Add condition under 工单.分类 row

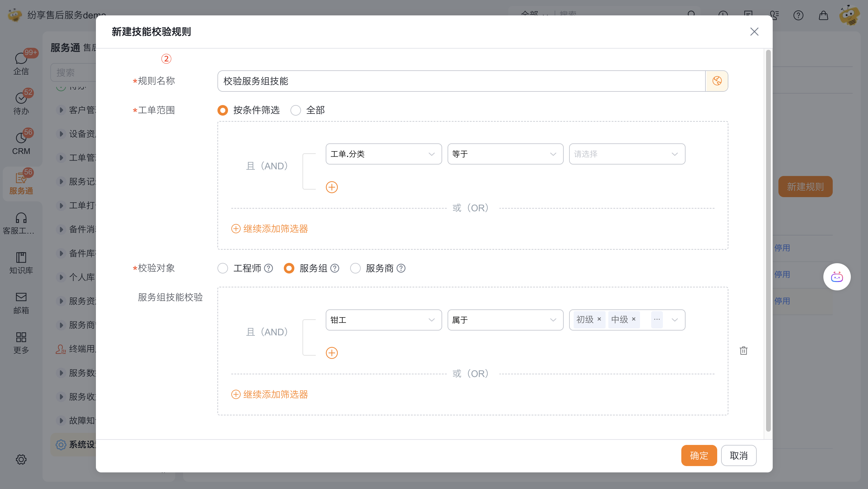pyautogui.click(x=331, y=187)
